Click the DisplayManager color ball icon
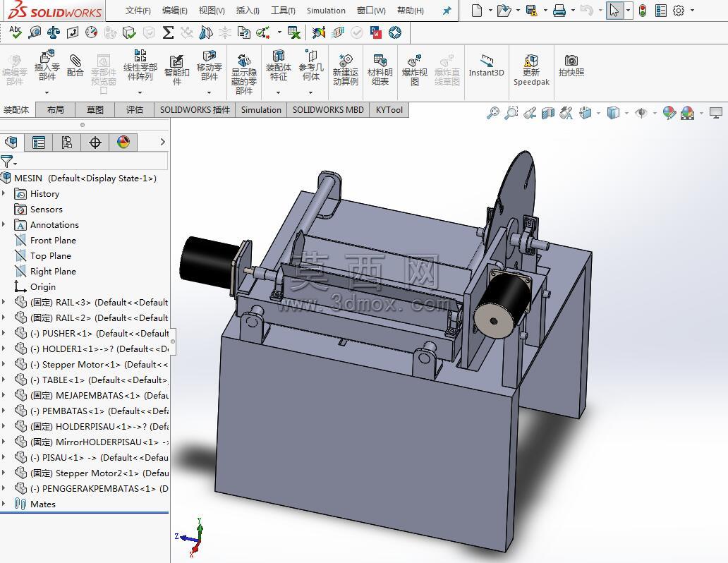The height and width of the screenshot is (563, 728). coord(123,142)
